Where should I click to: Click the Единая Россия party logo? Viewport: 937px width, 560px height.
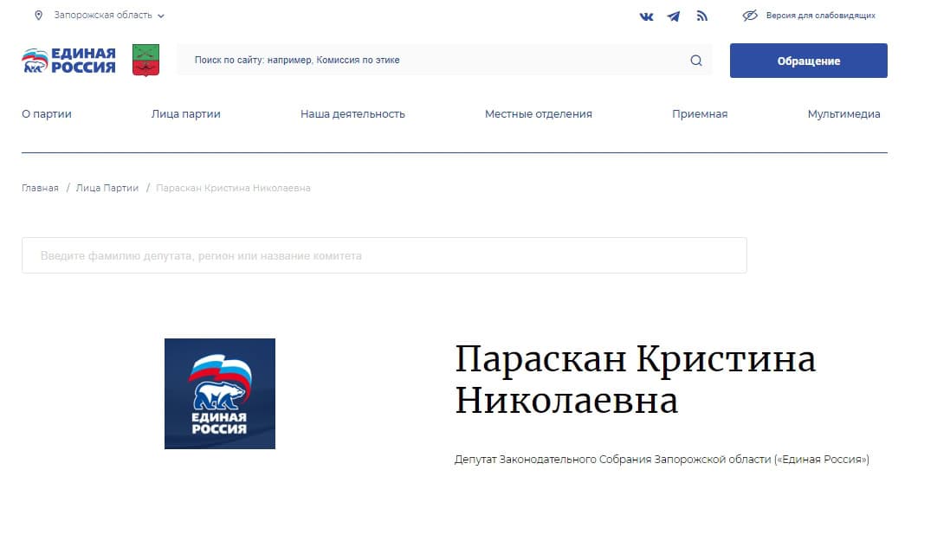click(x=68, y=61)
